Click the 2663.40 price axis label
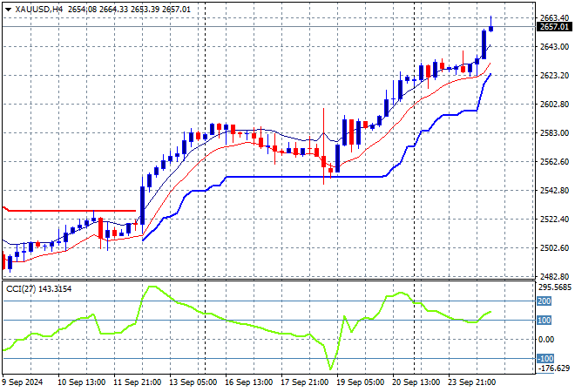The width and height of the screenshot is (575, 392). 554,17
